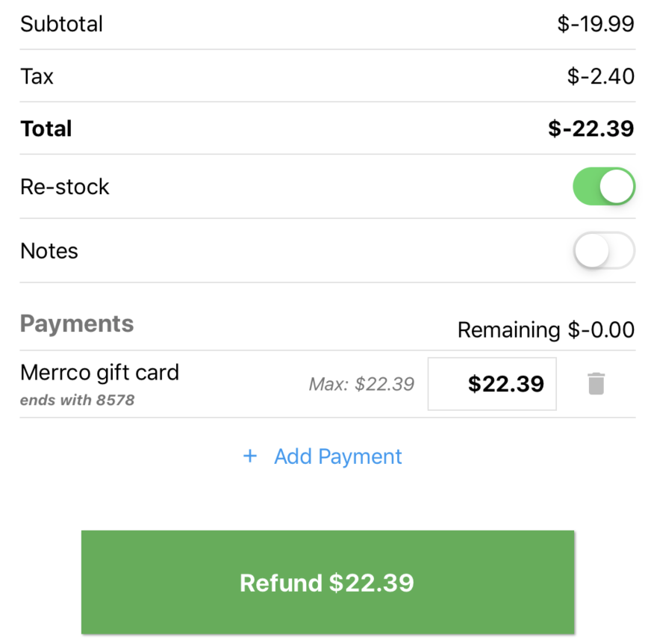The image size is (645, 644).
Task: Click the Total amount $-22.39
Action: 591,129
